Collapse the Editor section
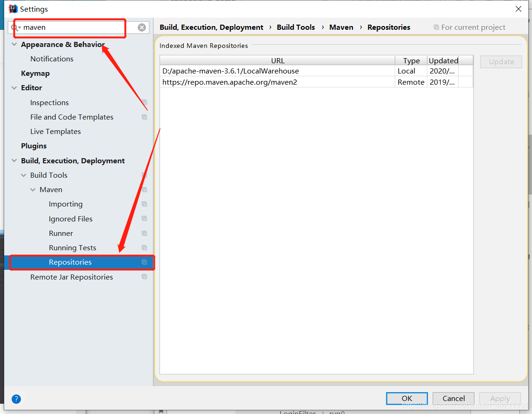532x414 pixels. coord(14,88)
